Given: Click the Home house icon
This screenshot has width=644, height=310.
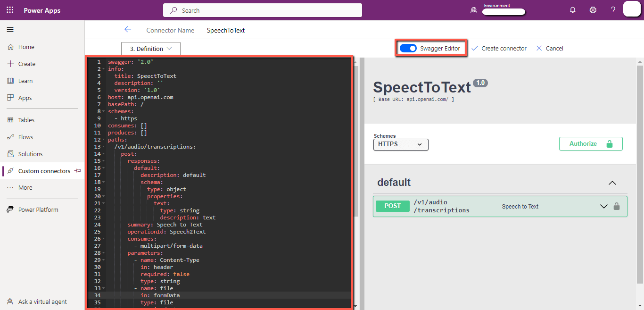Looking at the screenshot, I should [x=10, y=47].
